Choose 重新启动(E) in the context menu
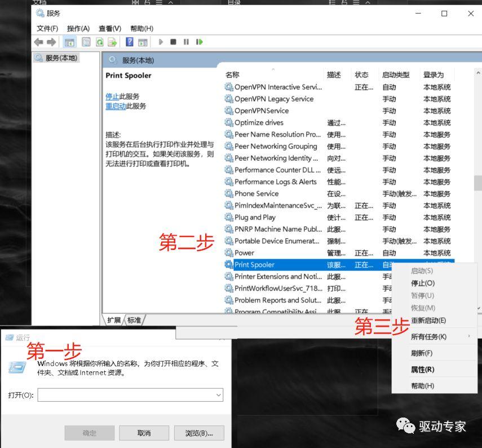Viewport: 482px width, 448px height. [428, 320]
